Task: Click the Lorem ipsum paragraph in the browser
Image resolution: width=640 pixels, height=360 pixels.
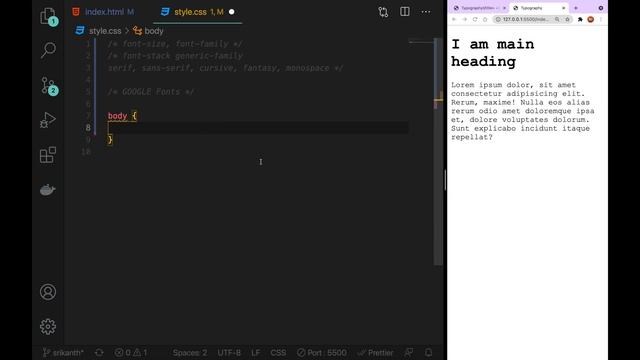Action: [523, 111]
